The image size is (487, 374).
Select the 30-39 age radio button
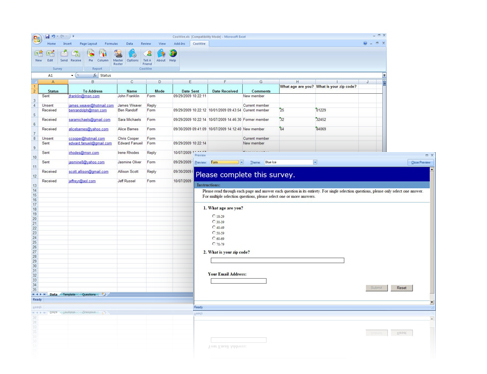click(214, 221)
